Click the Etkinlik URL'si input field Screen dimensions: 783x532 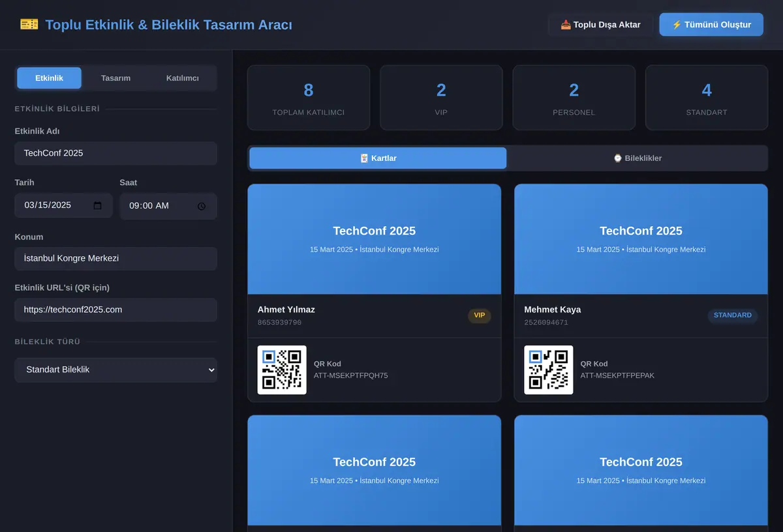pos(116,310)
